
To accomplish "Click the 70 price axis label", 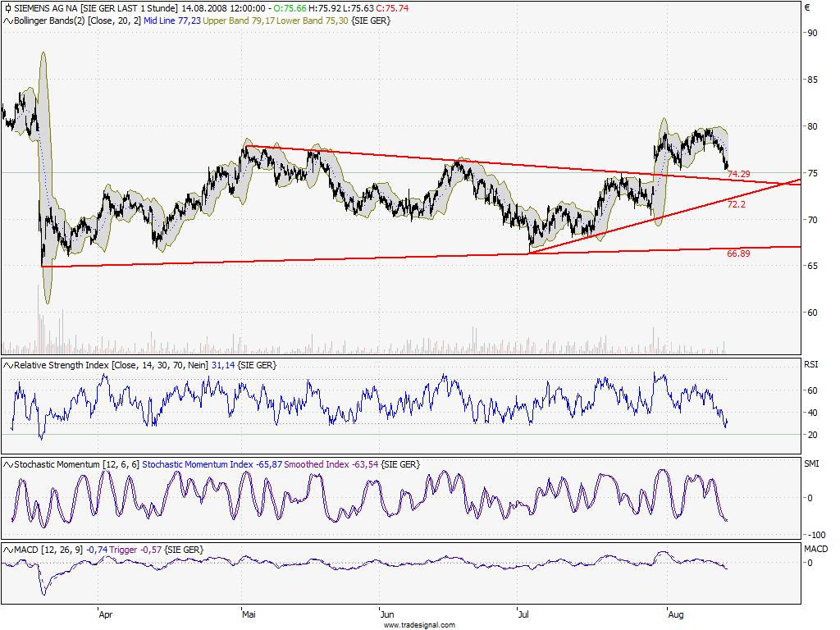I will [813, 220].
